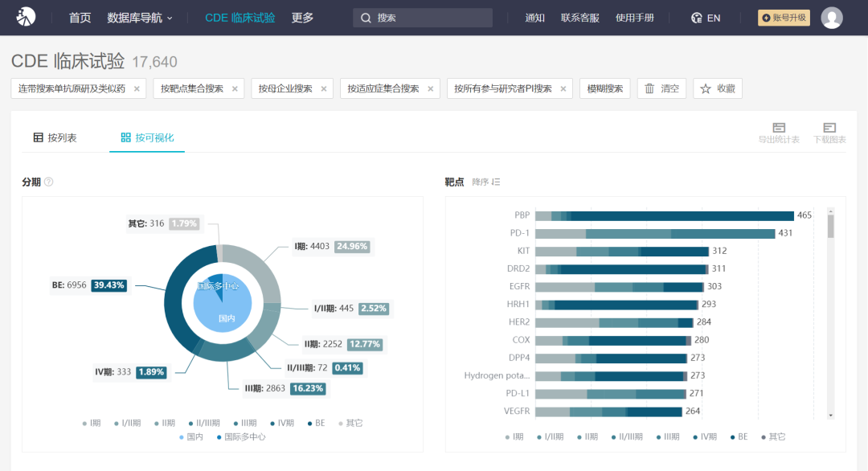The width and height of the screenshot is (868, 471).
Task: Click the 39.43% BE percentage label
Action: tap(109, 285)
